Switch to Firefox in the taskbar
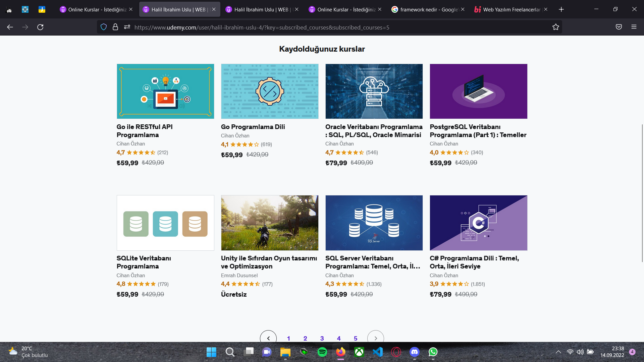The width and height of the screenshot is (644, 362). click(x=341, y=352)
